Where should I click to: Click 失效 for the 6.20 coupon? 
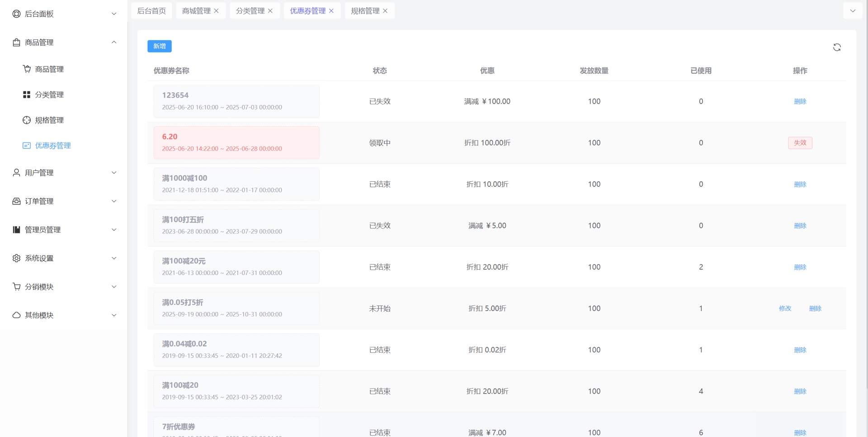tap(800, 143)
